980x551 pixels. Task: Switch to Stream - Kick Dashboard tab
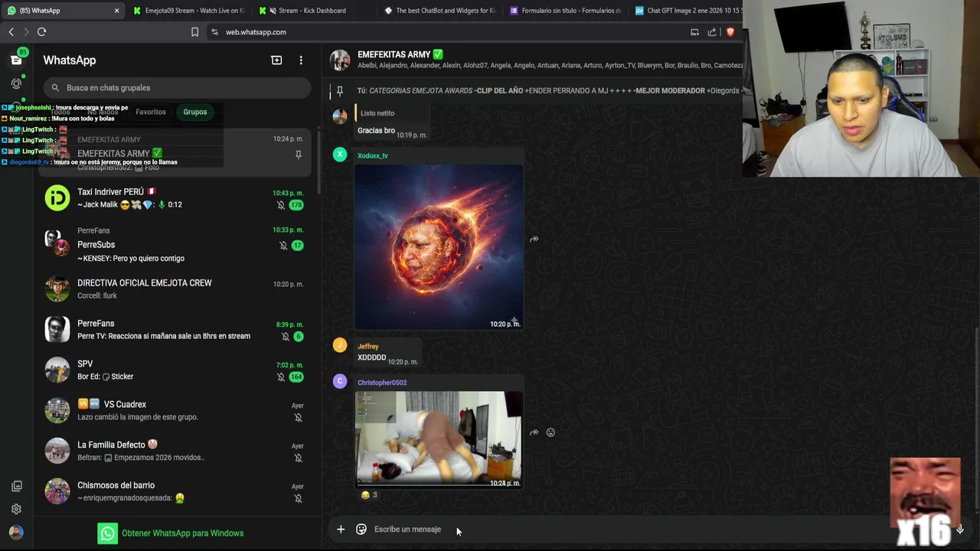pyautogui.click(x=312, y=11)
